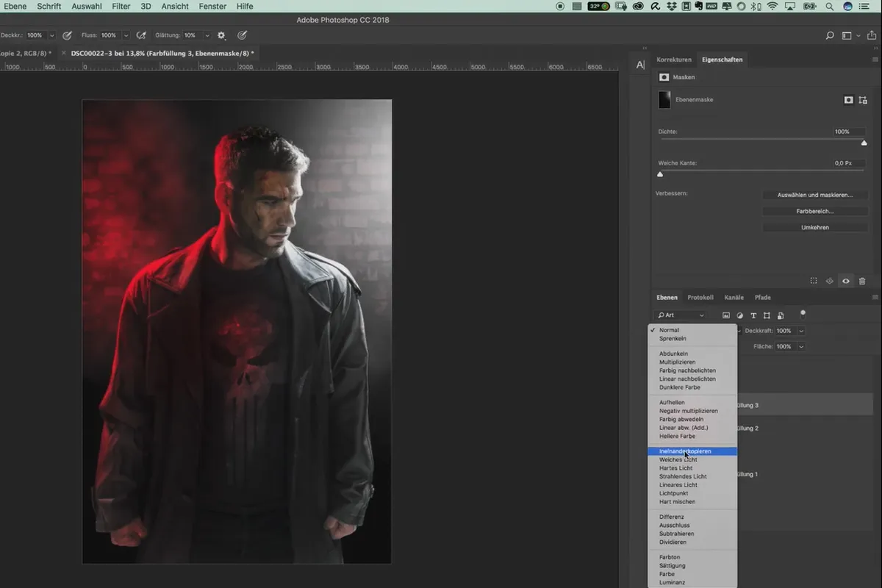Add a vector mask in Eigenschaften
This screenshot has height=588, width=882.
click(863, 100)
